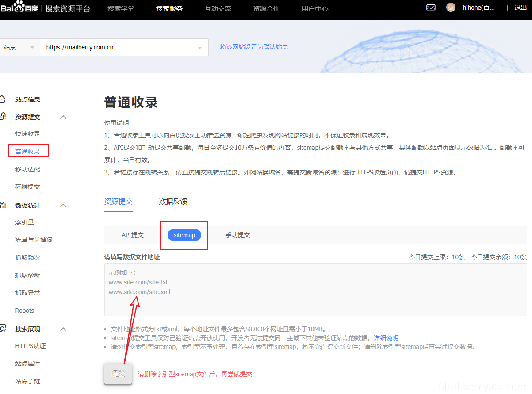Open 搜索学堂 in the top menu
Image resolution: width=532 pixels, height=394 pixels.
121,8
